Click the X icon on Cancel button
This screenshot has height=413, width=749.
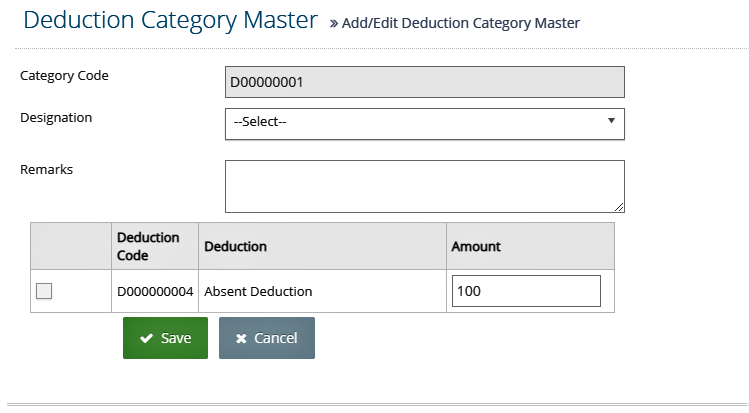(241, 338)
